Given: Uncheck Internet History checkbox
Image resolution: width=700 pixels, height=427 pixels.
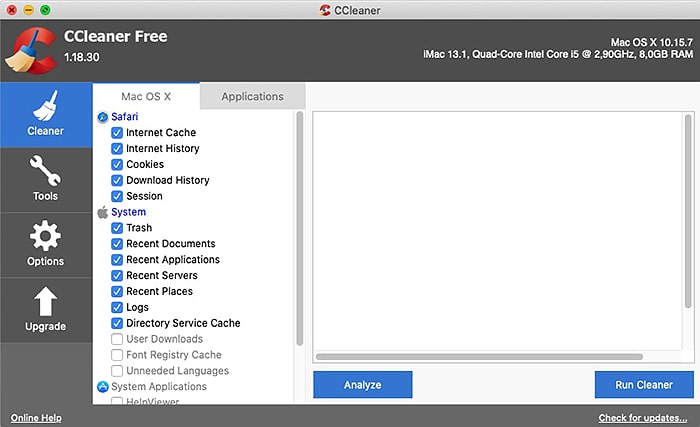Looking at the screenshot, I should click(117, 149).
